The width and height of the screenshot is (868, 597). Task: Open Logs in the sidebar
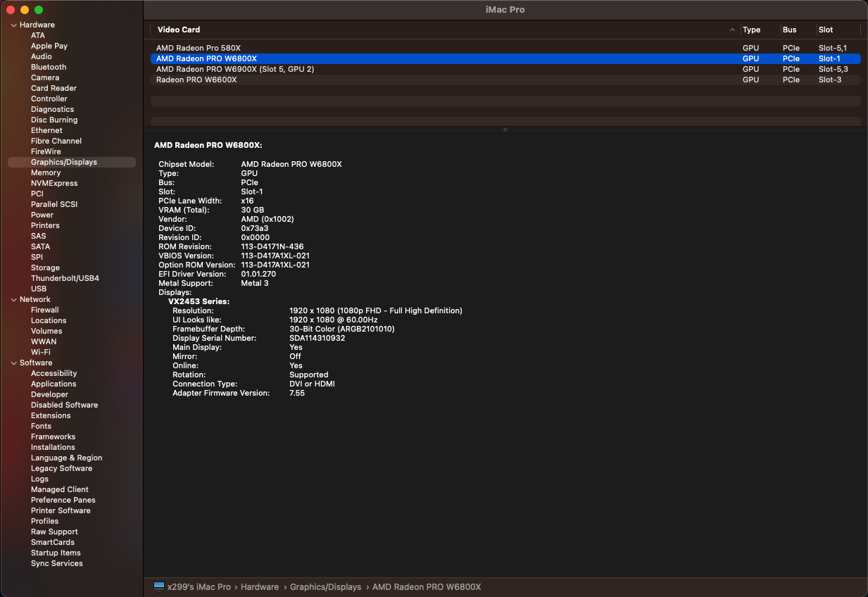[39, 479]
